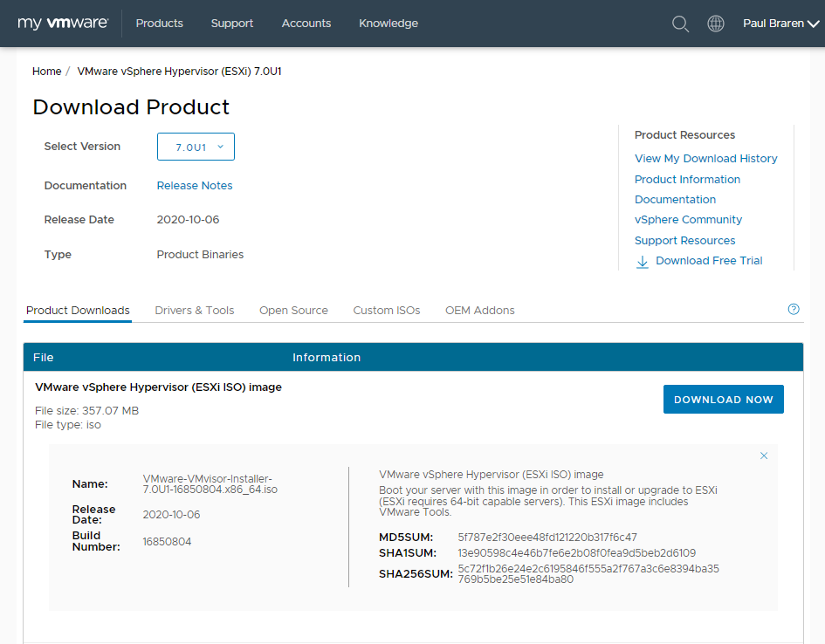Open the Products menu
This screenshot has width=825, height=644.
point(160,24)
